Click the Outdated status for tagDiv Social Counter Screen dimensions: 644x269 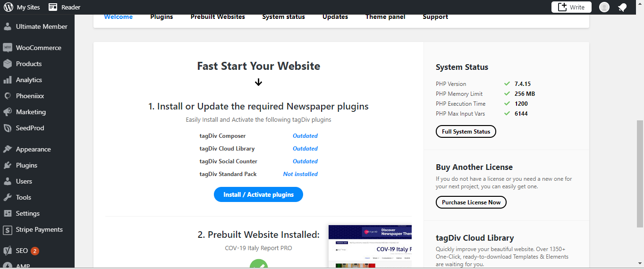pos(305,161)
